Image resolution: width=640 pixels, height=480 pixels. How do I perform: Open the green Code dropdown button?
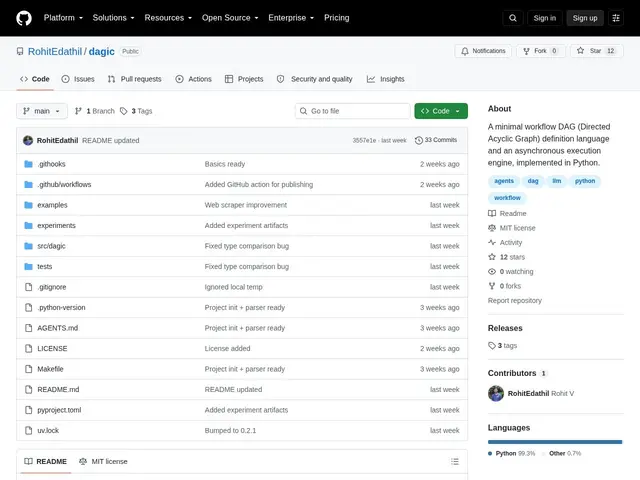(441, 111)
